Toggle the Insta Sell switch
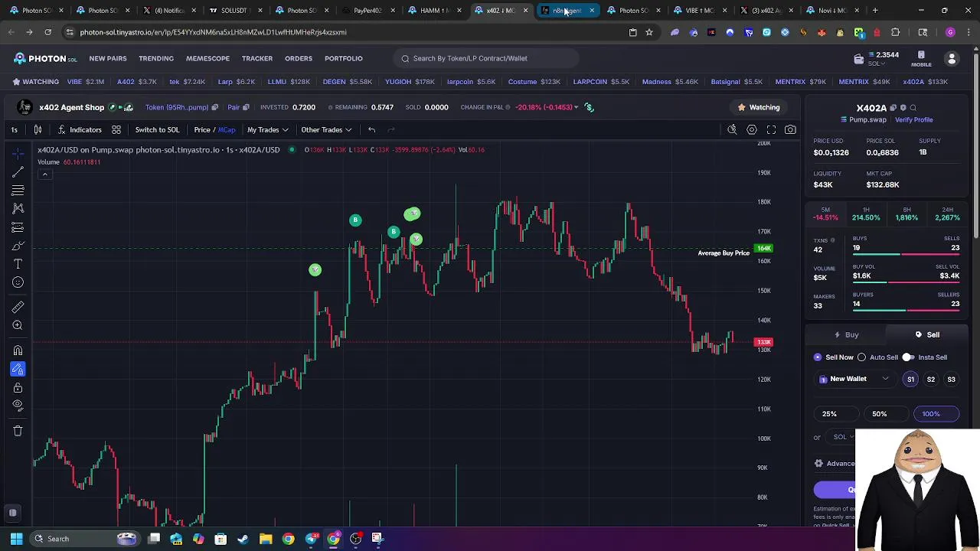980x551 pixels. point(908,357)
